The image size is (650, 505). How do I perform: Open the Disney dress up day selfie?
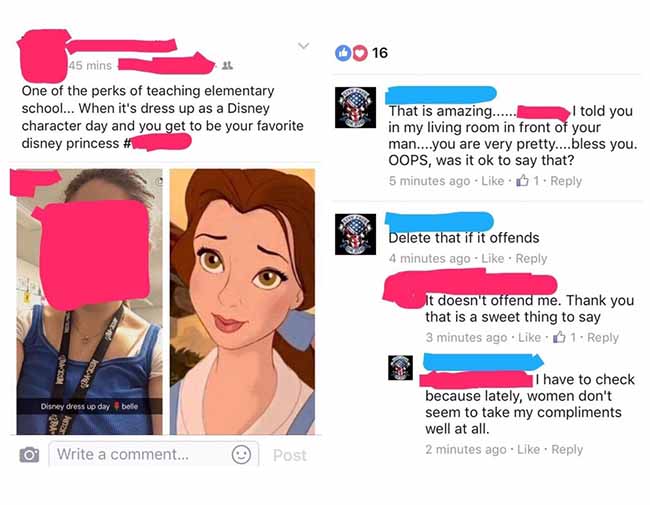click(x=90, y=301)
